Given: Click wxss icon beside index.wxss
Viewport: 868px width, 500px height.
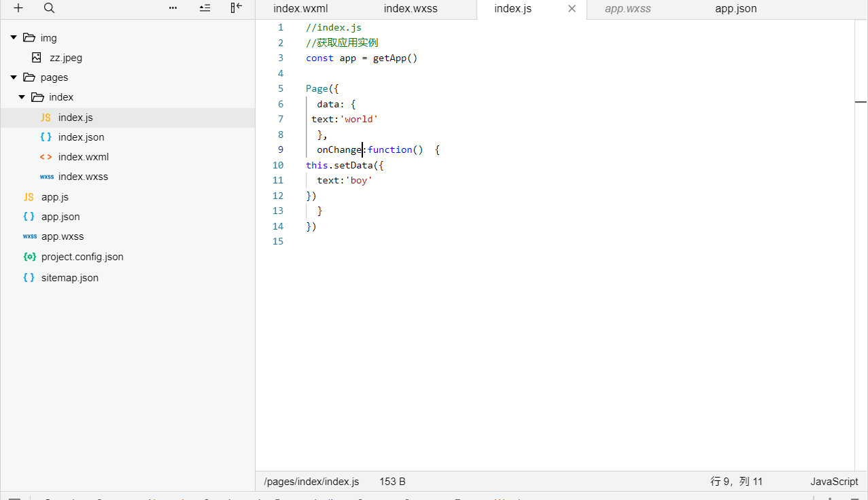Looking at the screenshot, I should click(46, 177).
